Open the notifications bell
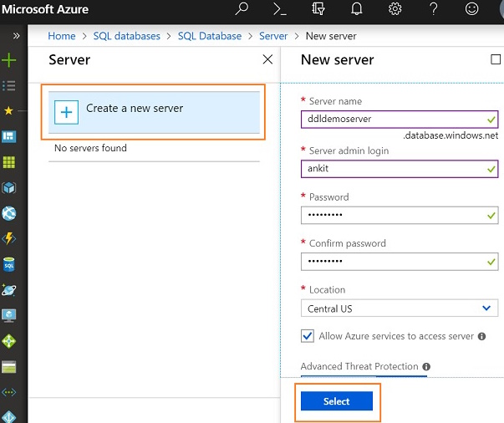 coord(356,8)
